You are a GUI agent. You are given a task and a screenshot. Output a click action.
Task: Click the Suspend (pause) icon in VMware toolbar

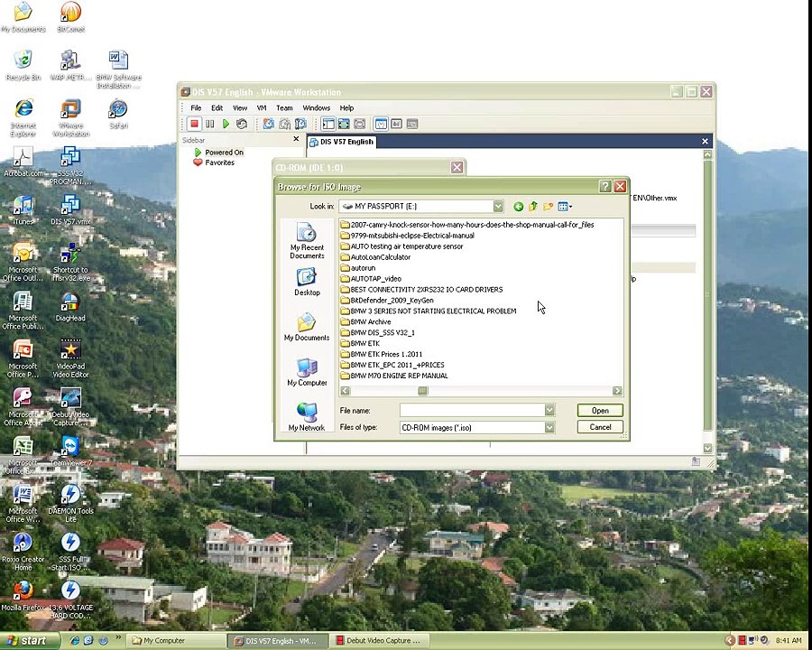[x=209, y=124]
